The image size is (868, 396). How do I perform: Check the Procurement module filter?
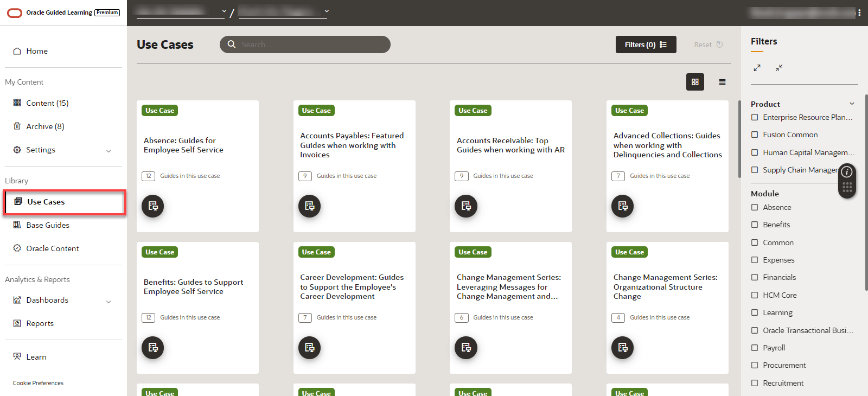point(755,365)
